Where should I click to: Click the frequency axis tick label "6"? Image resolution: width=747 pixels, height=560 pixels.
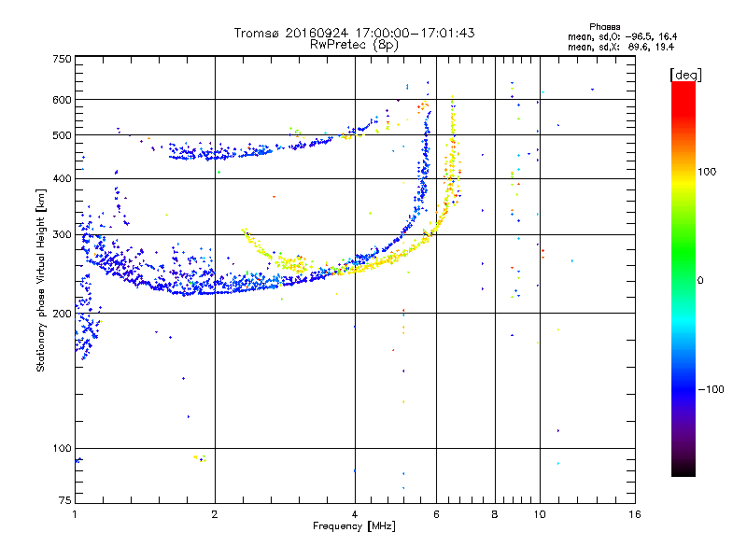point(436,514)
